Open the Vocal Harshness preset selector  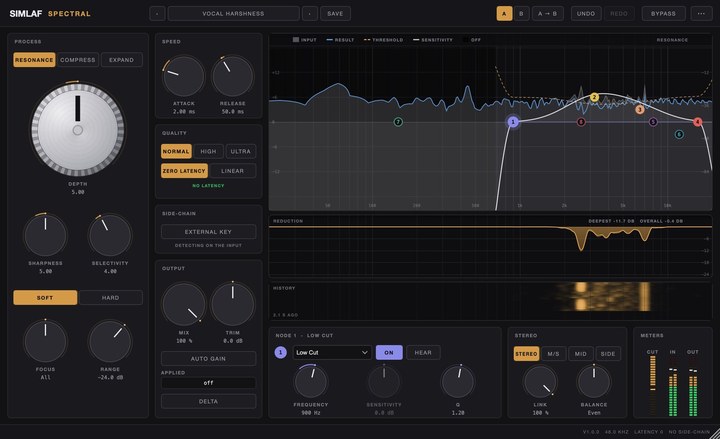pos(233,14)
